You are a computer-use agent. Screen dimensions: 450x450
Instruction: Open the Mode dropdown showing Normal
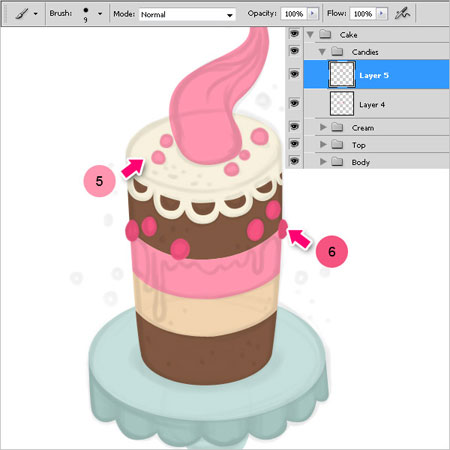click(x=187, y=14)
